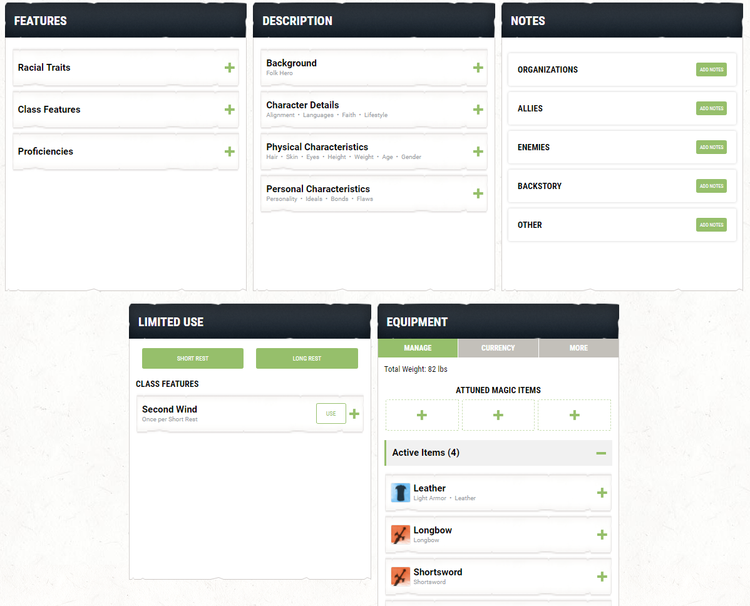Expand the Racial Traits section
750x606 pixels.
click(230, 67)
